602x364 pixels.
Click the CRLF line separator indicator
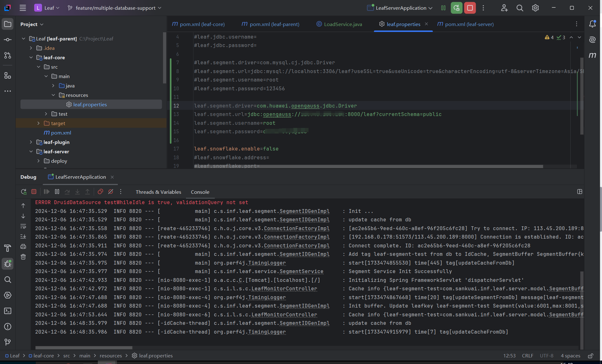[x=527, y=356]
